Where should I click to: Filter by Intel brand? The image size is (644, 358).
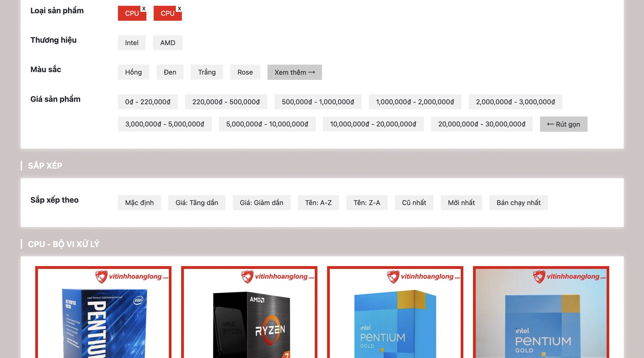[x=132, y=43]
